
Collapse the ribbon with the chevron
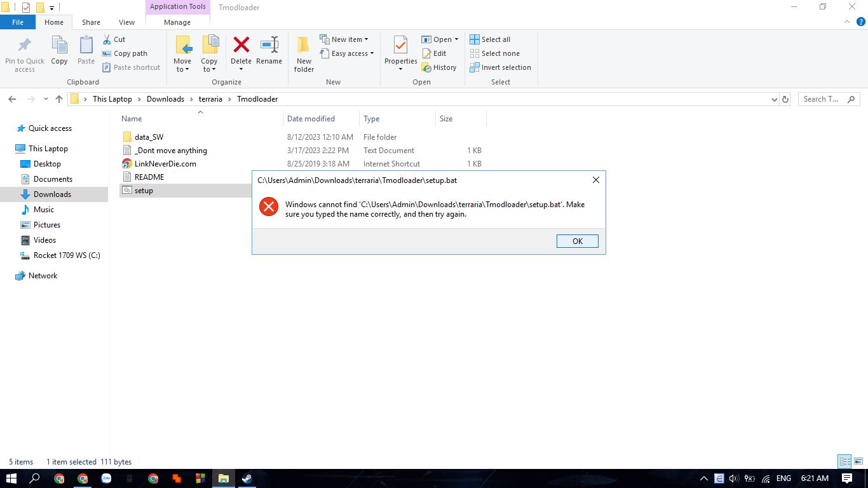pyautogui.click(x=846, y=21)
